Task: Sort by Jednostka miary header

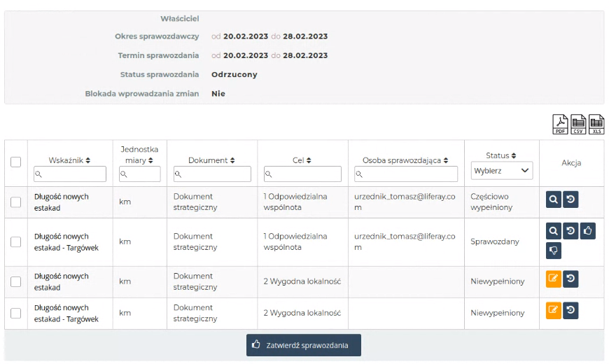Action: pyautogui.click(x=139, y=155)
